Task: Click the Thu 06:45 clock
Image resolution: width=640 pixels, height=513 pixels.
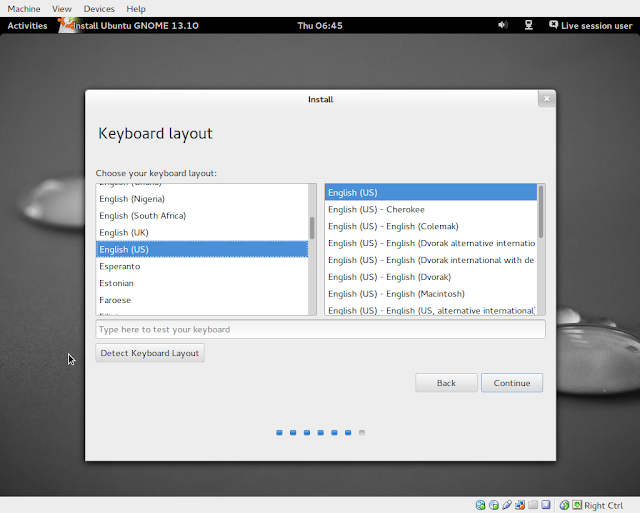Action: (320, 25)
